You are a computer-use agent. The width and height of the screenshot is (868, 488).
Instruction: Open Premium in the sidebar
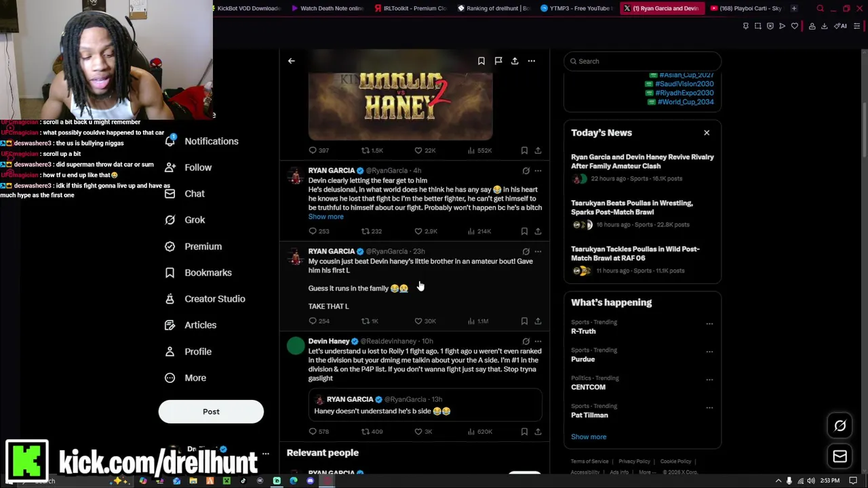(x=193, y=246)
